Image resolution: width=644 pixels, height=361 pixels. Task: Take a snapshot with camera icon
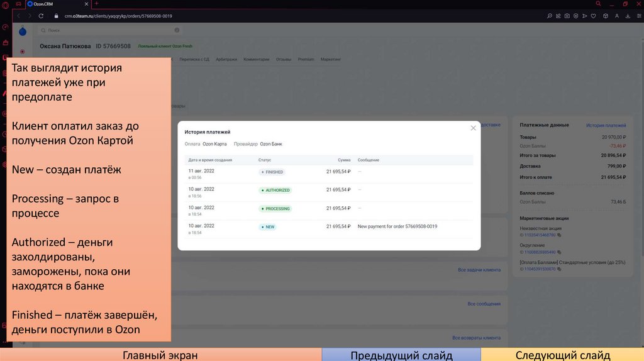(x=567, y=16)
